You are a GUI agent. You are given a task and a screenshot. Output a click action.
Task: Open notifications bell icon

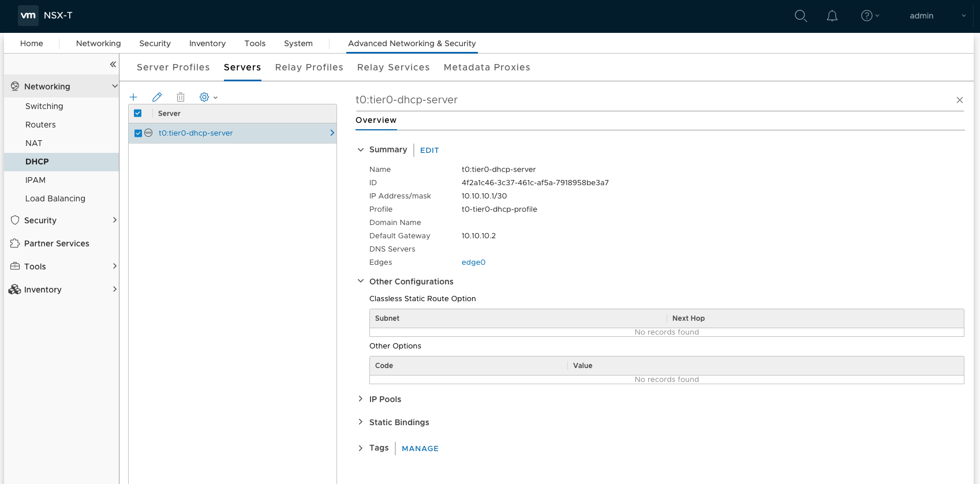(832, 16)
